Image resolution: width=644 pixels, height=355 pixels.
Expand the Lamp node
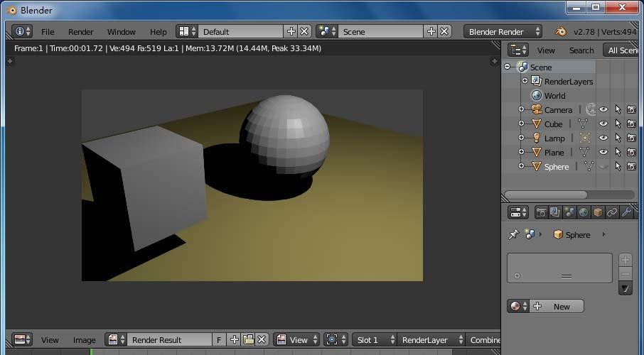click(x=521, y=138)
